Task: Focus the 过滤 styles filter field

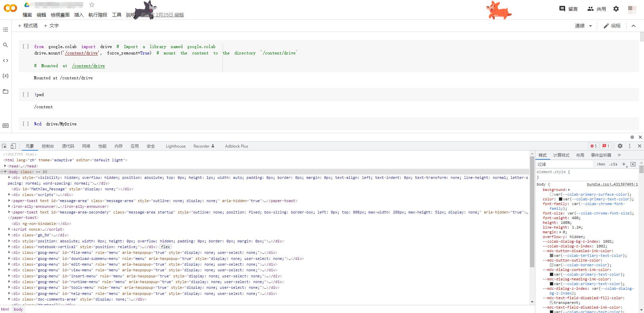Action: (x=565, y=164)
